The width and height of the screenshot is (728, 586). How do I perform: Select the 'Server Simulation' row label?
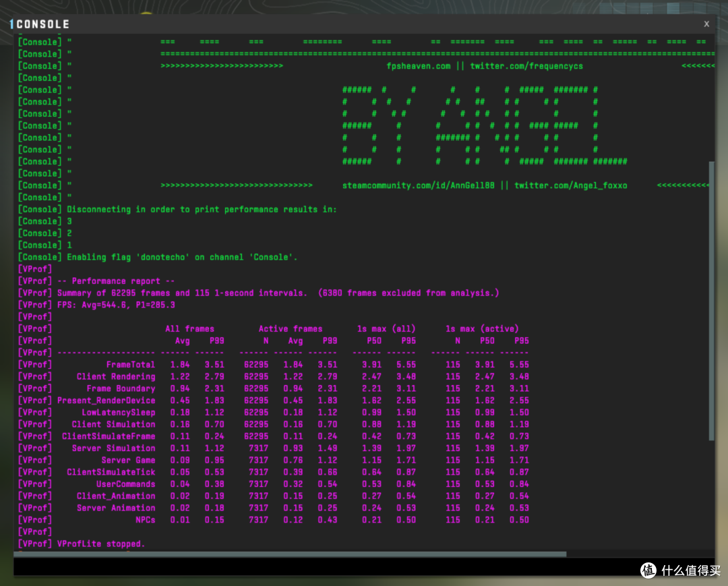tap(114, 448)
